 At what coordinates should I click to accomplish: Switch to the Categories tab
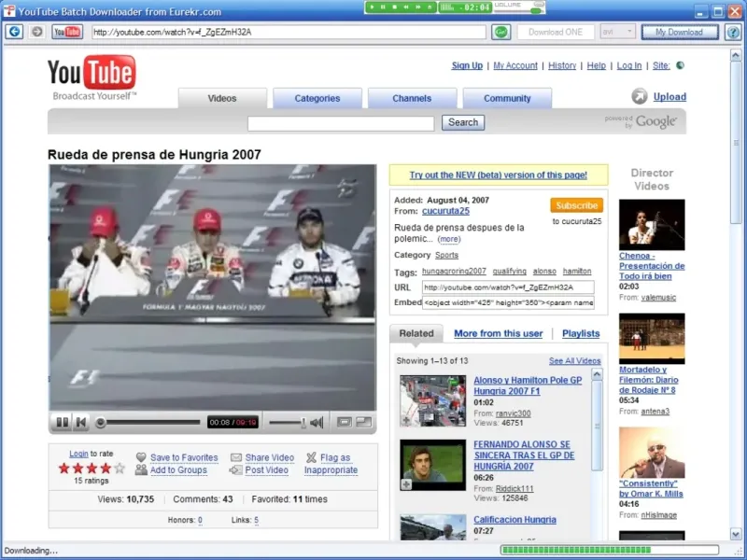coord(317,98)
